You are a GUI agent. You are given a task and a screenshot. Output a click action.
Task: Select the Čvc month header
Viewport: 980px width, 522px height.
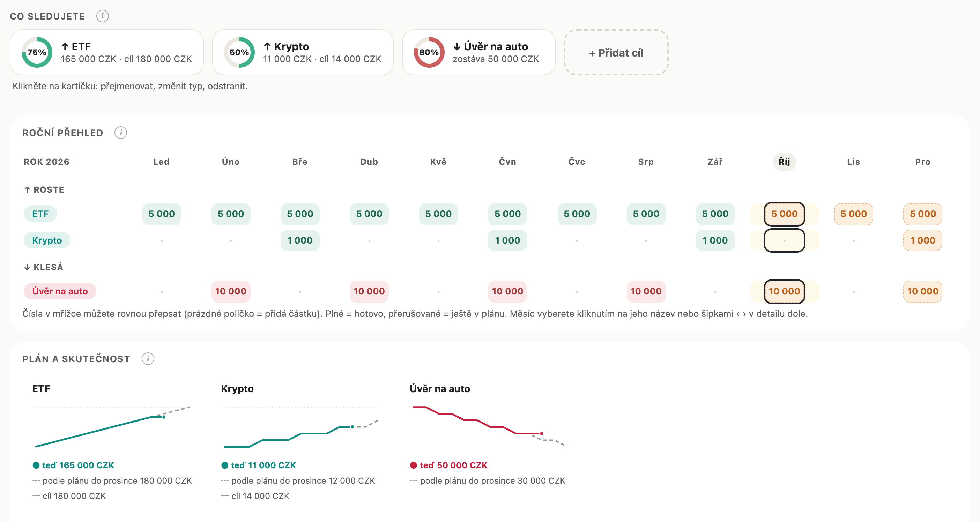(x=577, y=162)
